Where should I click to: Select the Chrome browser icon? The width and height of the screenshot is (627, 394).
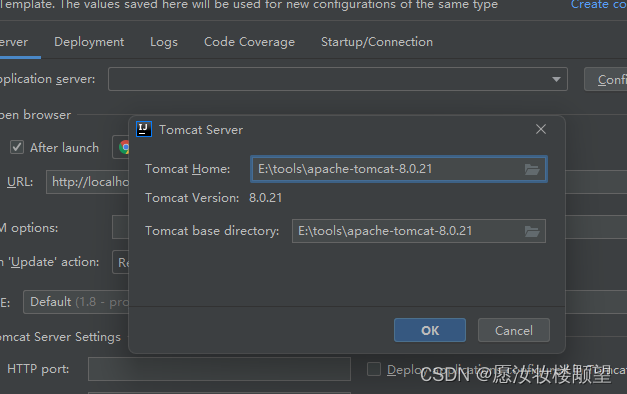point(124,147)
